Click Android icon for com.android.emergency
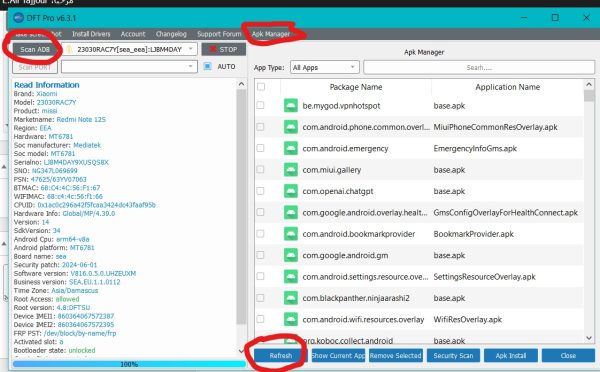The height and width of the screenshot is (372, 600). 291,148
